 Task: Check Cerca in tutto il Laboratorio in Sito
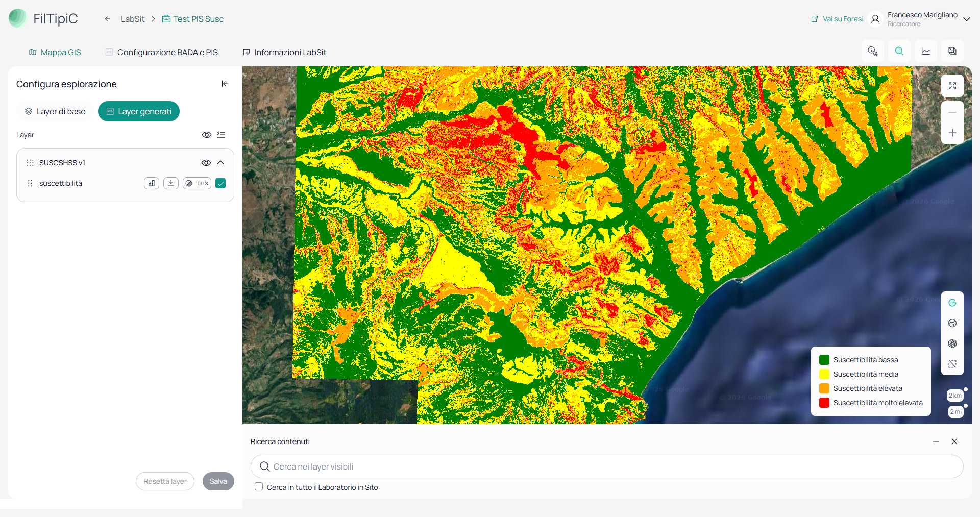pos(259,487)
